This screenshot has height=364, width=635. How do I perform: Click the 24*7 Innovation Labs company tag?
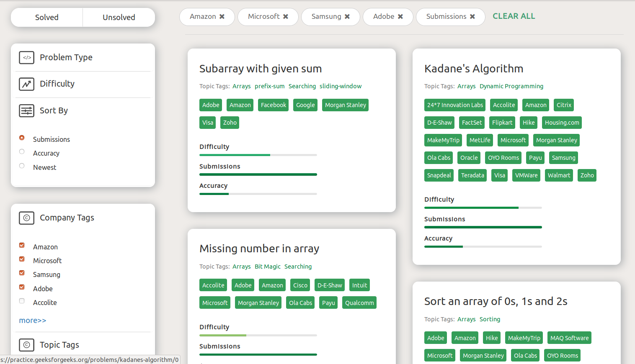pyautogui.click(x=455, y=105)
